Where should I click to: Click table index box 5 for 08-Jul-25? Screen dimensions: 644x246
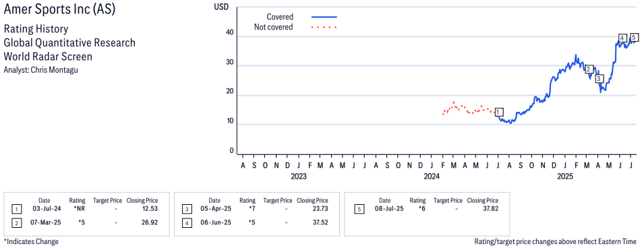358,209
